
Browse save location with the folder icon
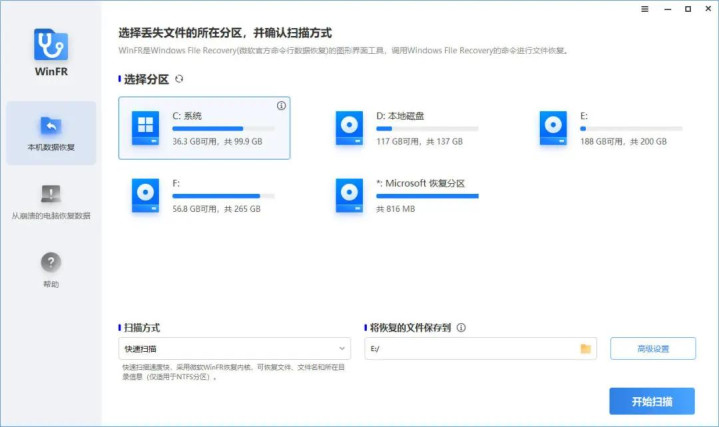tap(586, 349)
